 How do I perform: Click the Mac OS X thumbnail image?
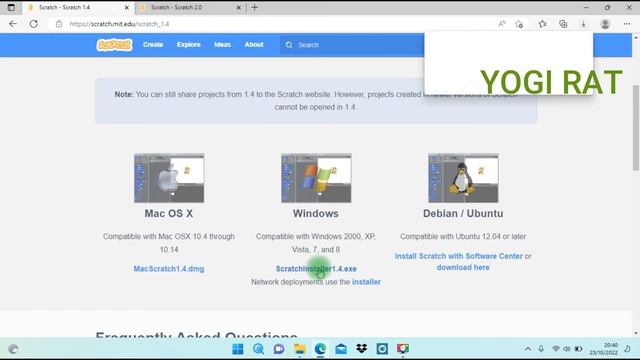(x=169, y=178)
